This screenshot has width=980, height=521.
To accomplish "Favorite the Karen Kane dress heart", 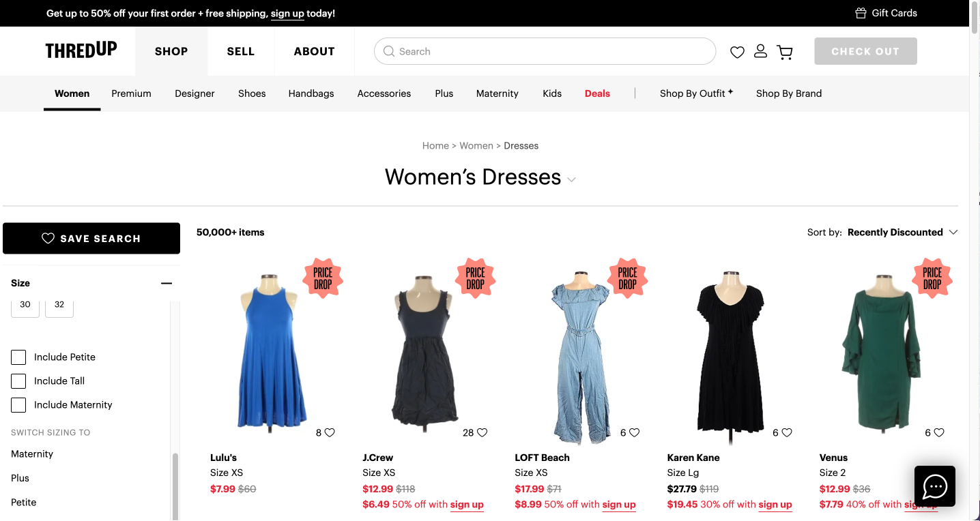I will pos(786,432).
